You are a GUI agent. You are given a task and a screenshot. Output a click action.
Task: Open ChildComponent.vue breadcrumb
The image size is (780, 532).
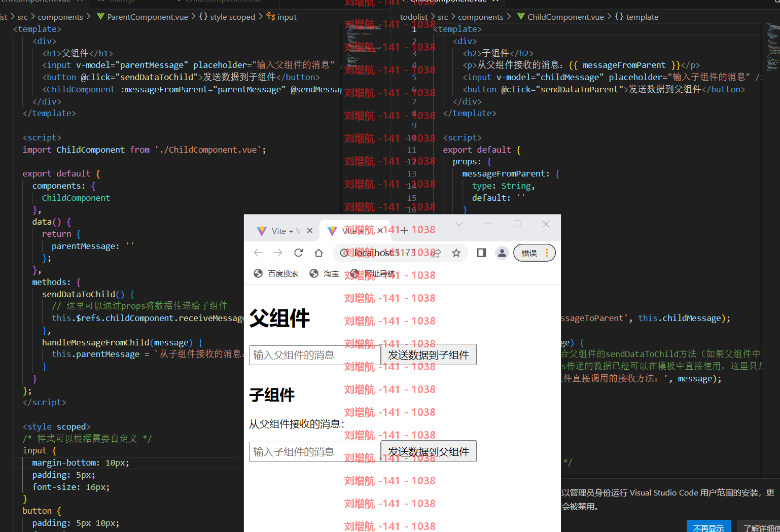(565, 17)
